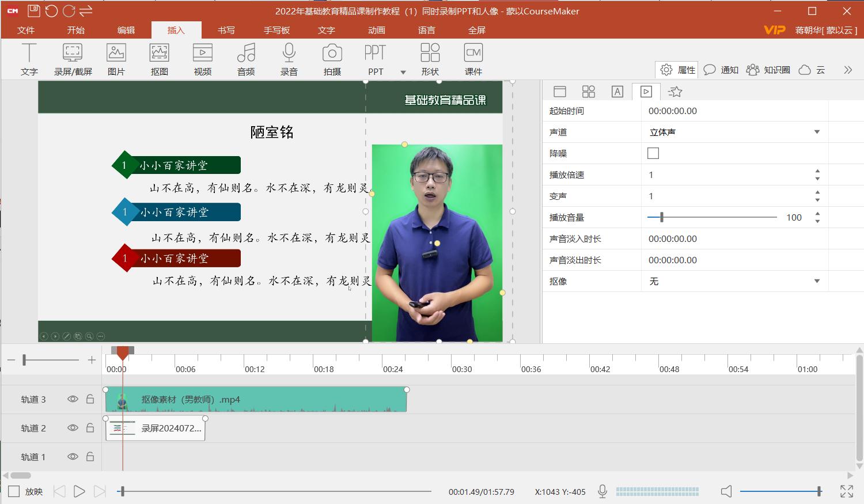
Task: Open the 手写板 tab
Action: point(276,30)
